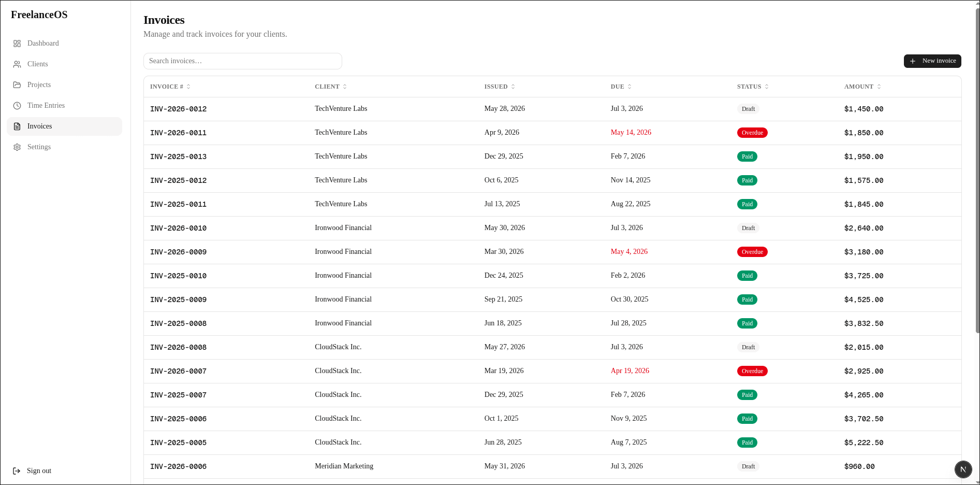980x485 pixels.
Task: Sort by the Invoice # column arrows
Action: [188, 87]
